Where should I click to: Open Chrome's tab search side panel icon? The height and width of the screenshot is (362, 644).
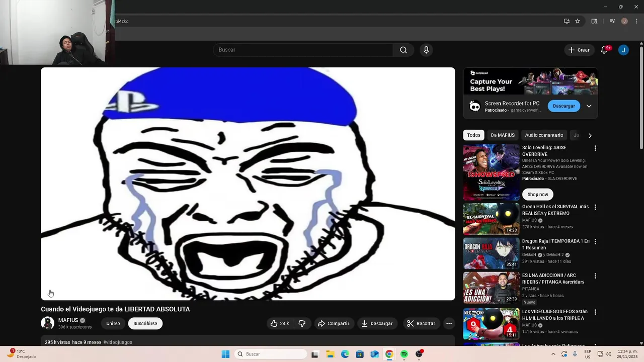(594, 21)
